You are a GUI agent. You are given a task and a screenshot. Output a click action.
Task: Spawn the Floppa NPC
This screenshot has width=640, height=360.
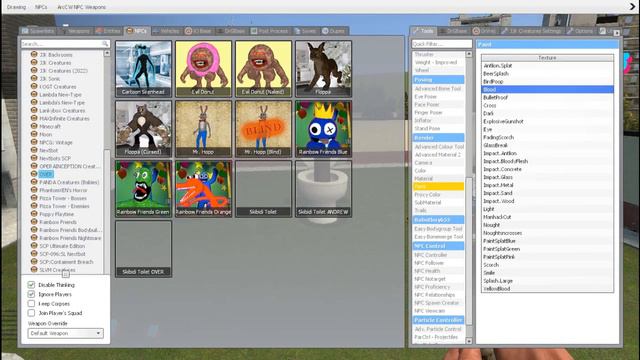(323, 69)
